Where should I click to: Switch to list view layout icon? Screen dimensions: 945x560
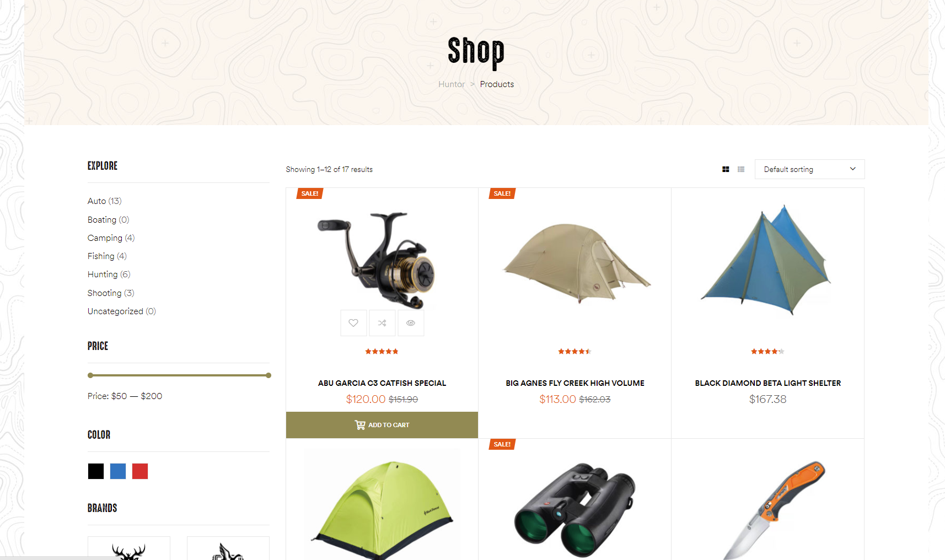coord(741,169)
